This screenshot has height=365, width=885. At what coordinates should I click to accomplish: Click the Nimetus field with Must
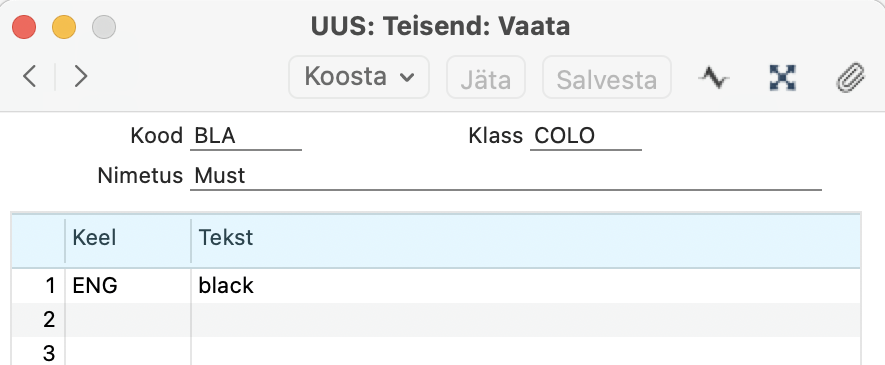point(506,177)
